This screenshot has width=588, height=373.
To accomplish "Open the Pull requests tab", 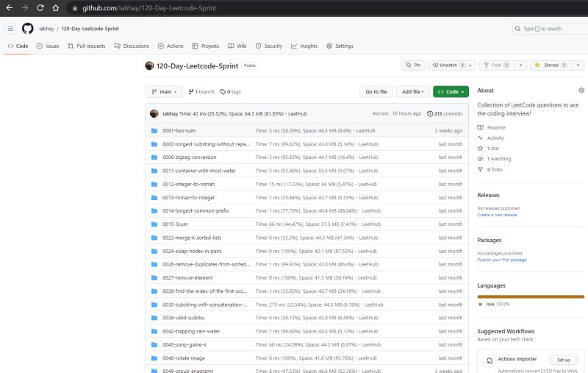I will [87, 46].
